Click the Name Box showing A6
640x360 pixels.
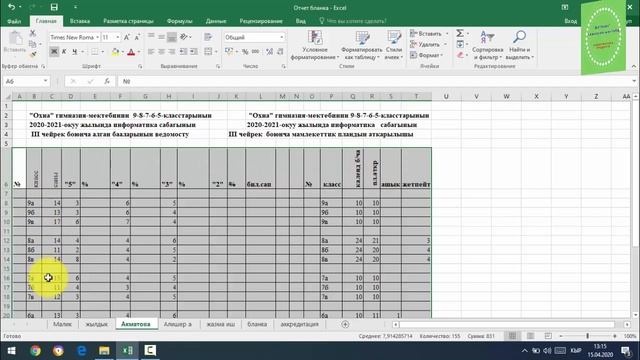[x=26, y=81]
